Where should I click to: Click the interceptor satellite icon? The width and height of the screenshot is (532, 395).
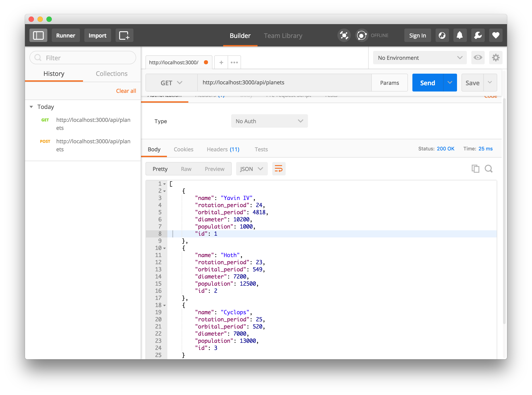344,35
